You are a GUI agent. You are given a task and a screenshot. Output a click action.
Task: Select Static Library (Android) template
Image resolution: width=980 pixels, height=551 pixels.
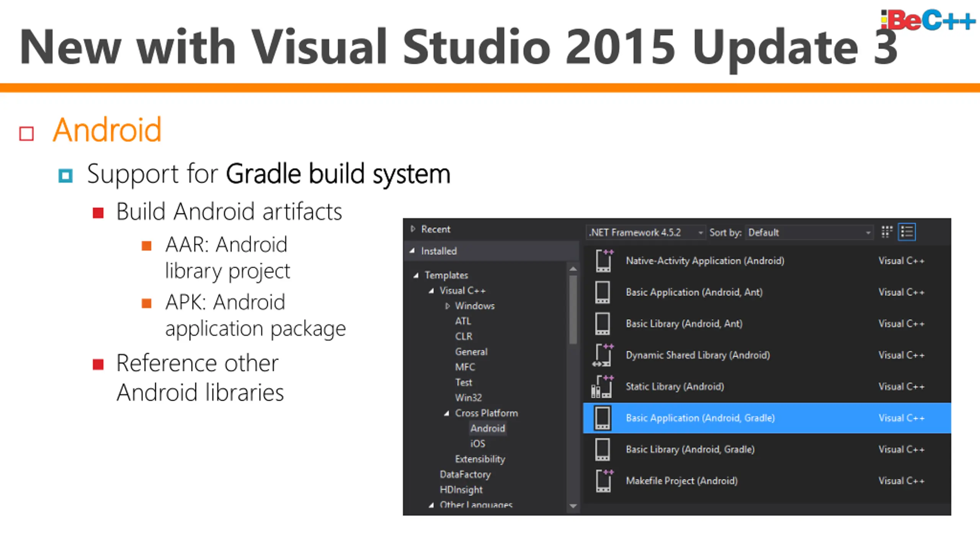[767, 386]
